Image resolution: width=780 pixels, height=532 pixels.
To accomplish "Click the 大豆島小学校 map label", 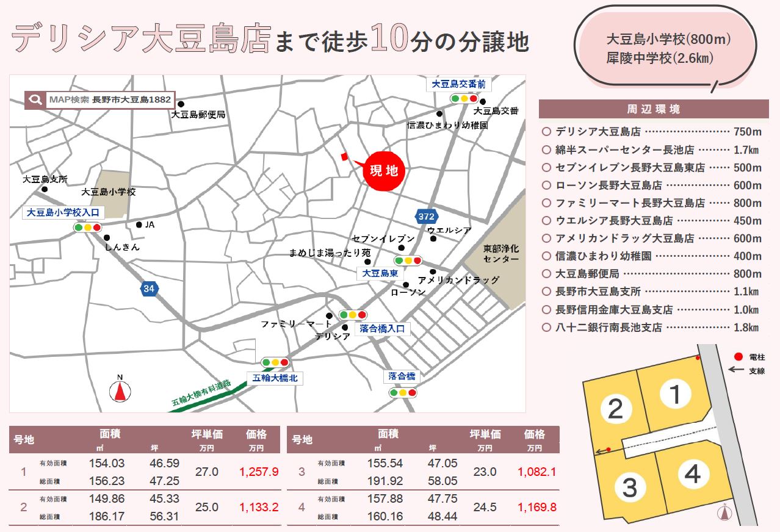I will click(109, 192).
